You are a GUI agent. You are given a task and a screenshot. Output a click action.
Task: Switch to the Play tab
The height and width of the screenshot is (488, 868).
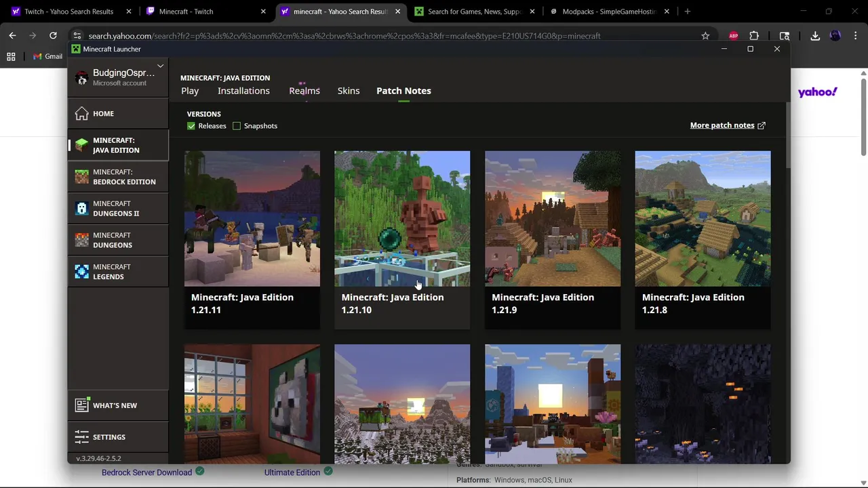point(190,91)
